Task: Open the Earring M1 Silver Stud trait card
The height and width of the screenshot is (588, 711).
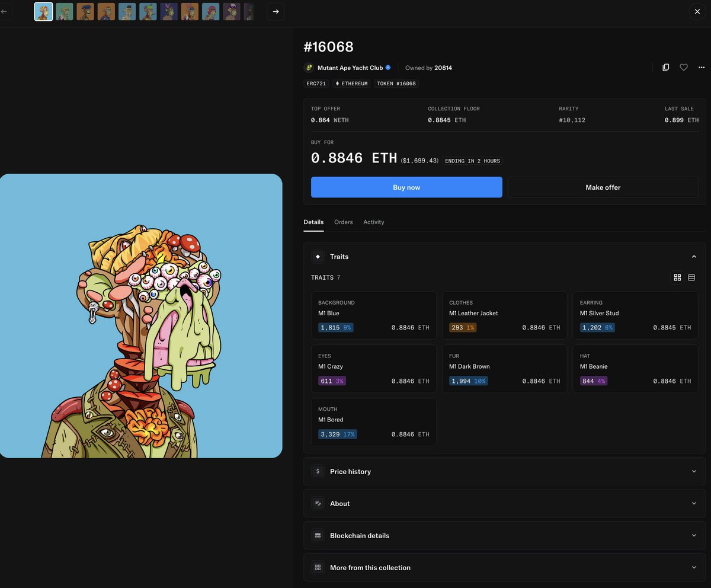Action: (636, 315)
